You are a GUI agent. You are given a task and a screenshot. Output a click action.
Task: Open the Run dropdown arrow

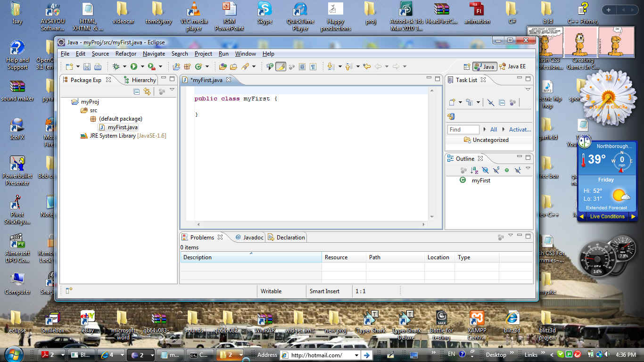click(142, 66)
